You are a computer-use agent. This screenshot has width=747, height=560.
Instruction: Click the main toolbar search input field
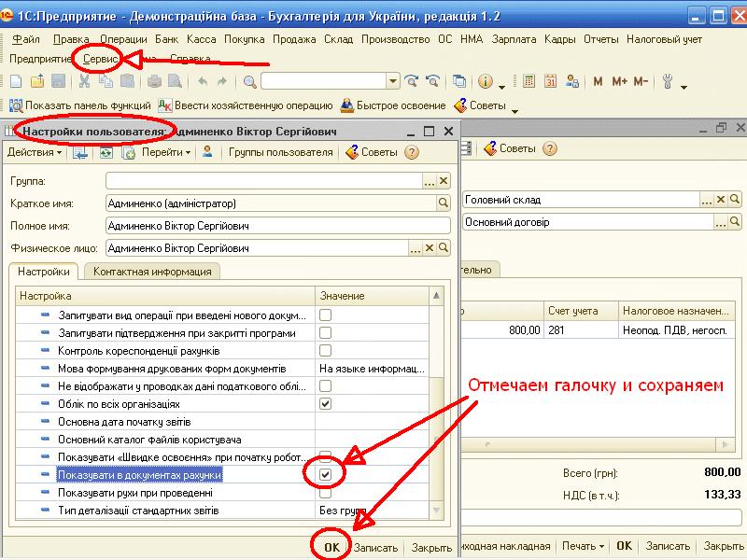click(x=324, y=81)
